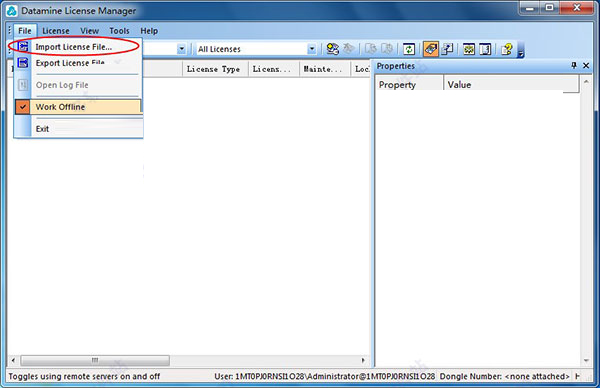600x388 pixels.
Task: Open the All Licenses dropdown
Action: point(312,49)
